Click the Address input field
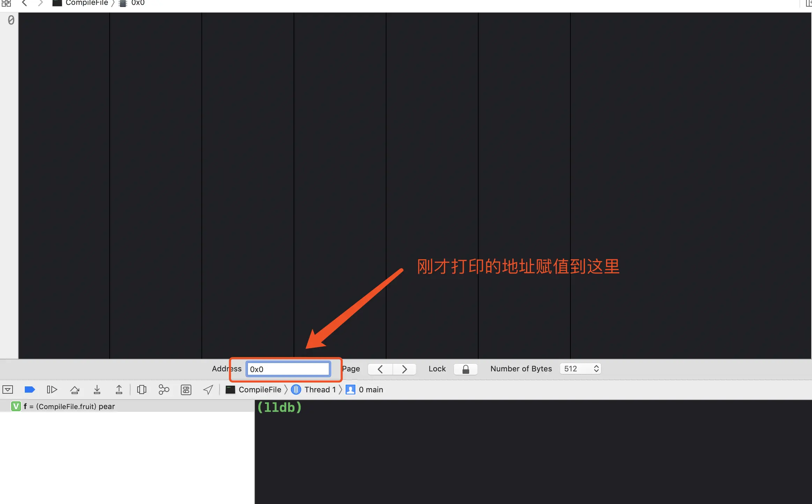Image resolution: width=812 pixels, height=504 pixels. (288, 369)
